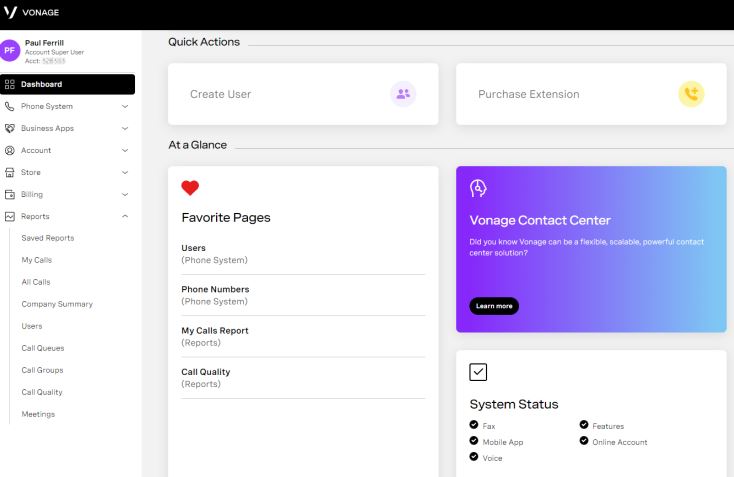Click the Phone System handset icon
734x477 pixels.
[9, 106]
